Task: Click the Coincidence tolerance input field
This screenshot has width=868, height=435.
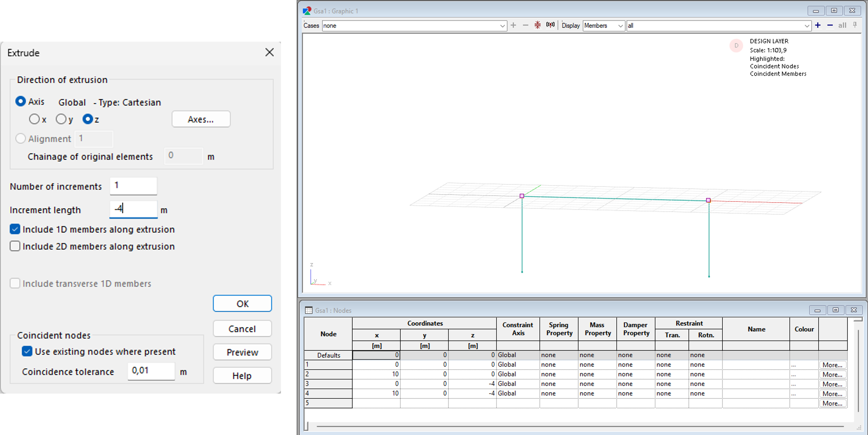Action: point(151,371)
